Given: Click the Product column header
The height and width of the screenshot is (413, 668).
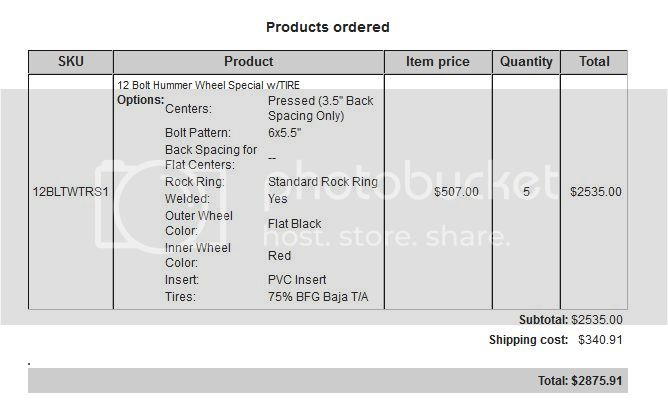Looking at the screenshot, I should tap(249, 62).
